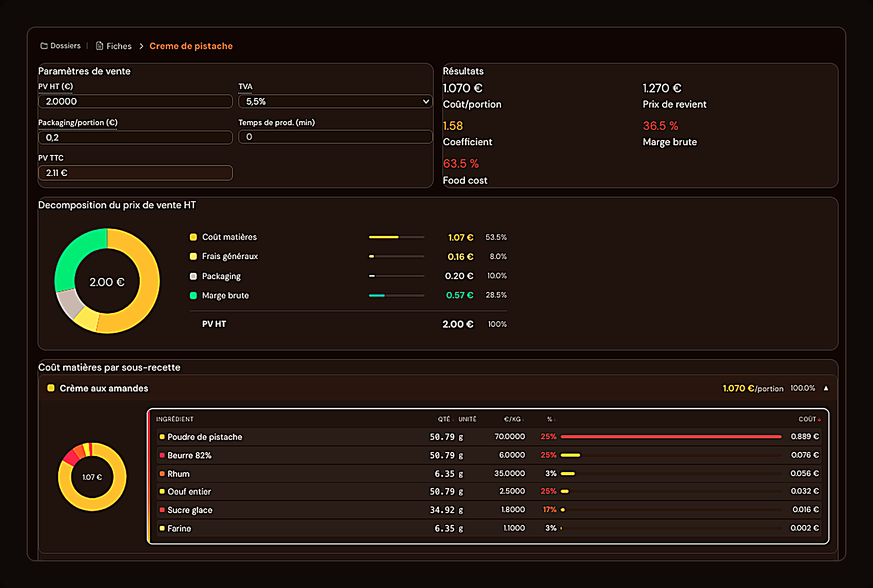
Task: Click the Temps de prod. input field
Action: click(335, 137)
